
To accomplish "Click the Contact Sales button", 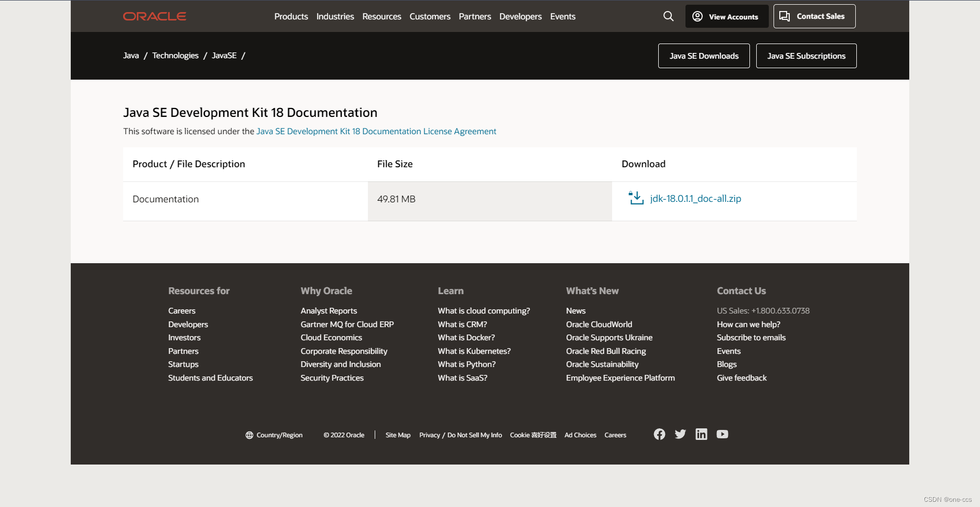I will click(814, 16).
